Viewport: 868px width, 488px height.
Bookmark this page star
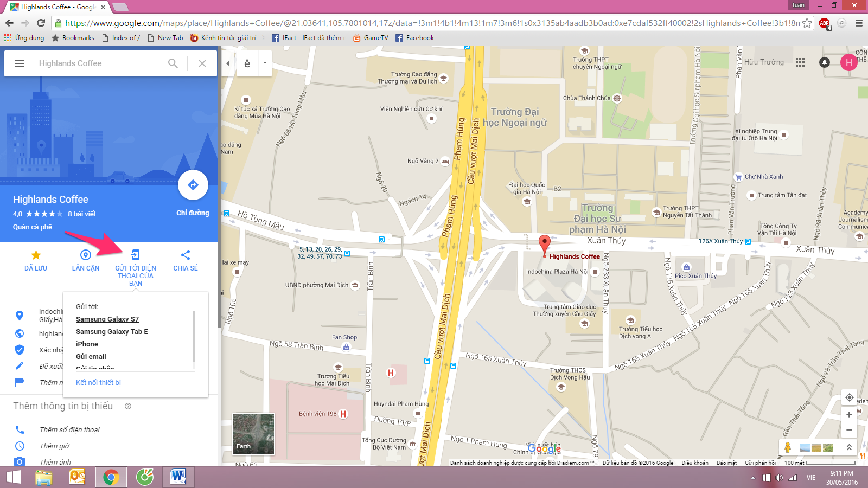click(807, 23)
